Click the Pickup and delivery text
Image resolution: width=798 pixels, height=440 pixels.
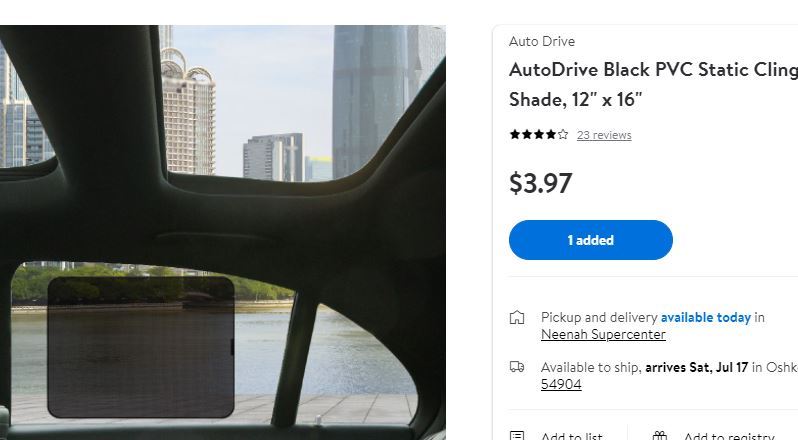coord(599,317)
